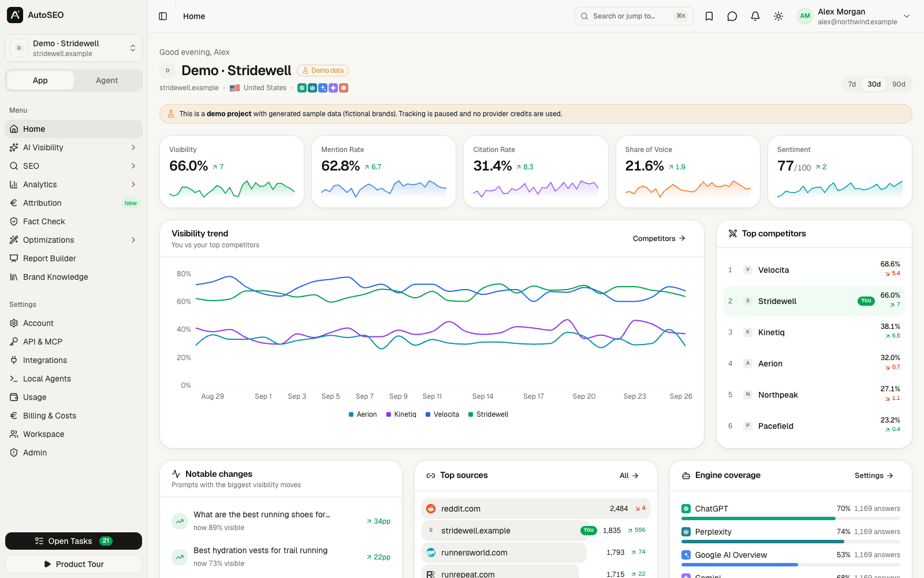
Task: Expand the Analytics submenu chevron
Action: point(133,184)
